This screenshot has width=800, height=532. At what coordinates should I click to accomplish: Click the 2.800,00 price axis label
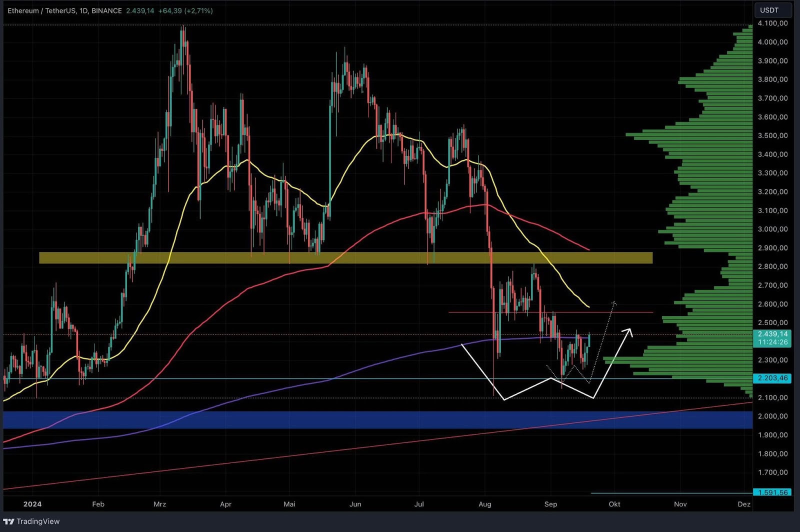pos(772,266)
